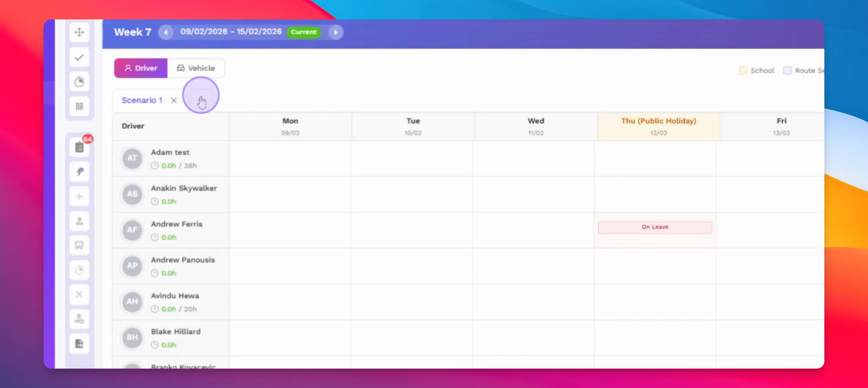
Task: Select driver name Blake Hilliard
Action: click(x=176, y=331)
